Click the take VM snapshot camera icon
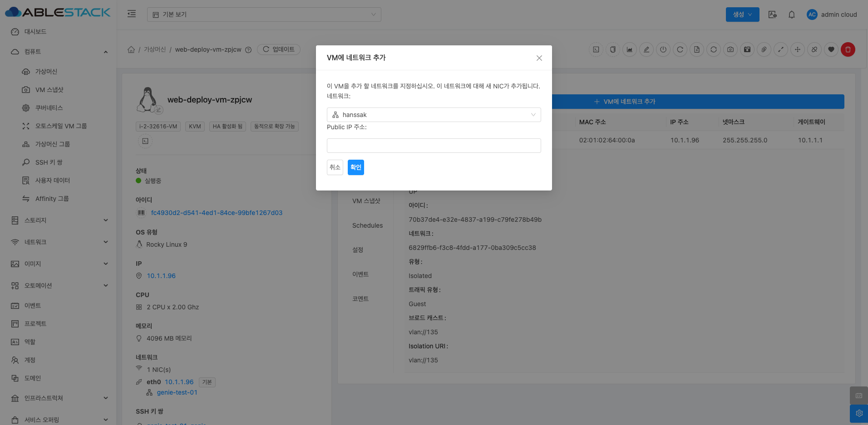The height and width of the screenshot is (425, 868). tap(730, 49)
